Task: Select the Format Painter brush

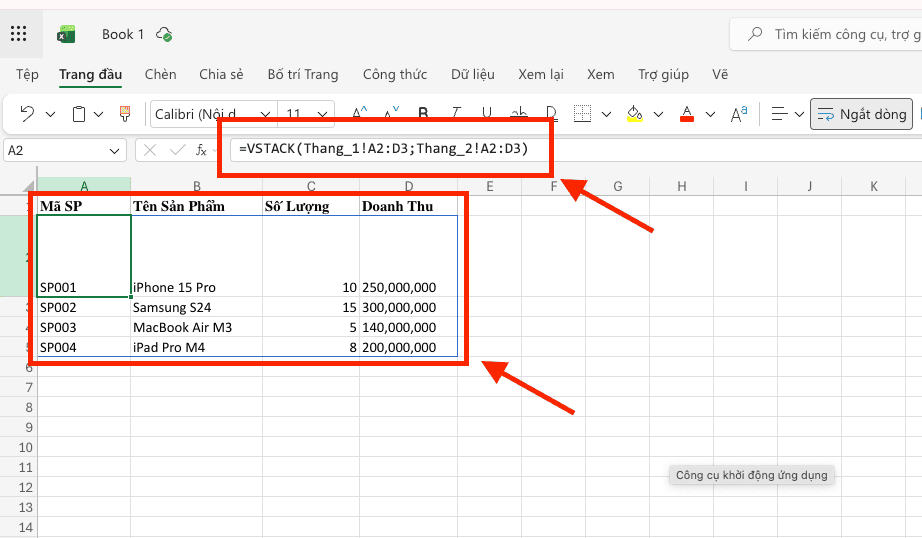Action: click(x=125, y=113)
